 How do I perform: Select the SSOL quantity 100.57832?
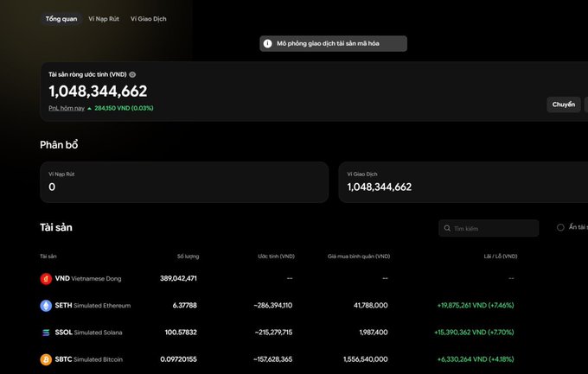pos(181,333)
